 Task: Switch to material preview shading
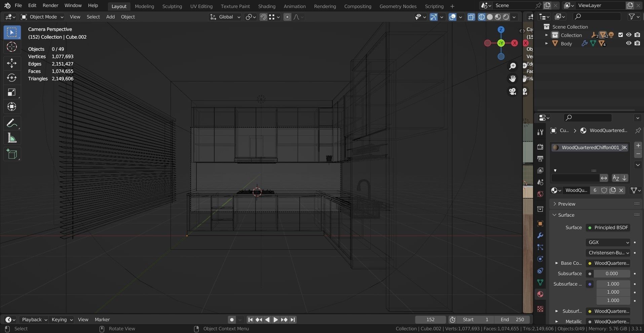pyautogui.click(x=498, y=17)
